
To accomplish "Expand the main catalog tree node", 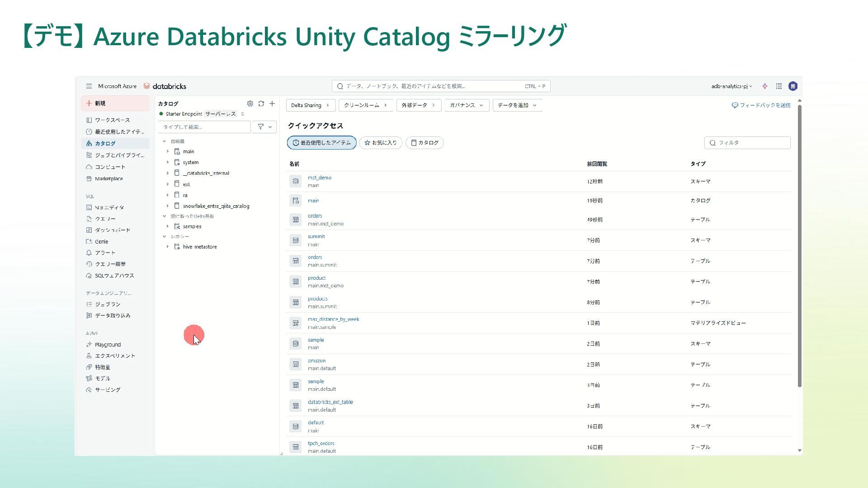I will (168, 152).
